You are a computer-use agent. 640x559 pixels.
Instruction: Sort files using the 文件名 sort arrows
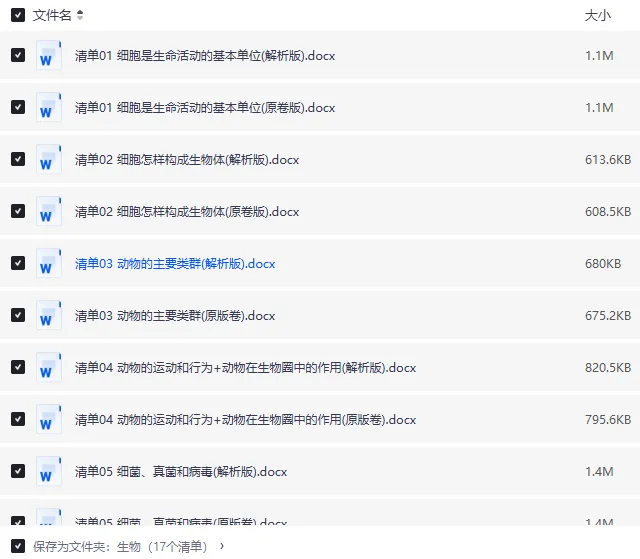pyautogui.click(x=80, y=15)
